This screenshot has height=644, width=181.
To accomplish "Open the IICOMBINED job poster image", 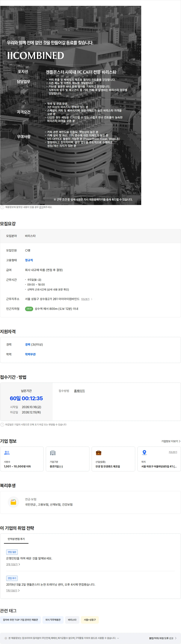I will (71, 105).
